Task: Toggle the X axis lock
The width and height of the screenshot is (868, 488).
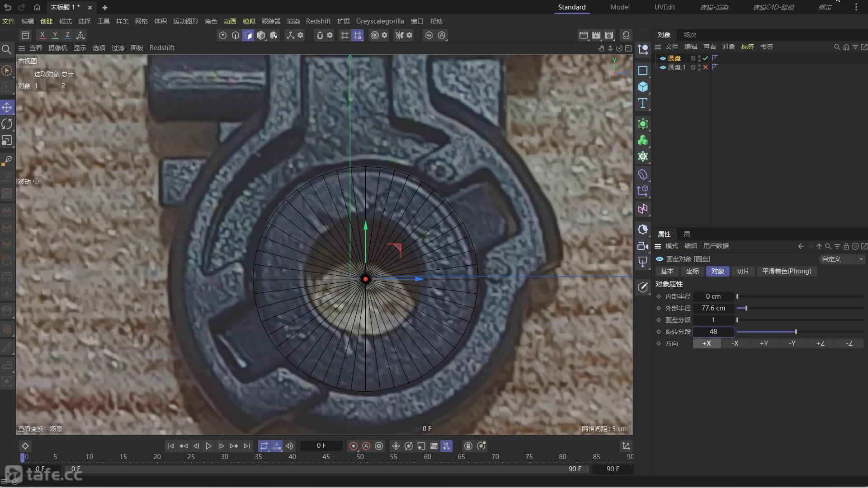Action: click(42, 35)
